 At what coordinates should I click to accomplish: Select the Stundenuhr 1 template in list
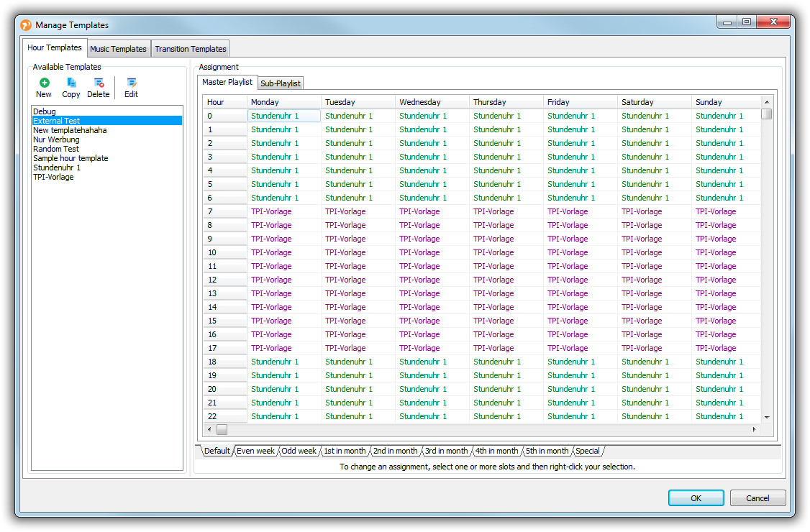click(x=57, y=168)
